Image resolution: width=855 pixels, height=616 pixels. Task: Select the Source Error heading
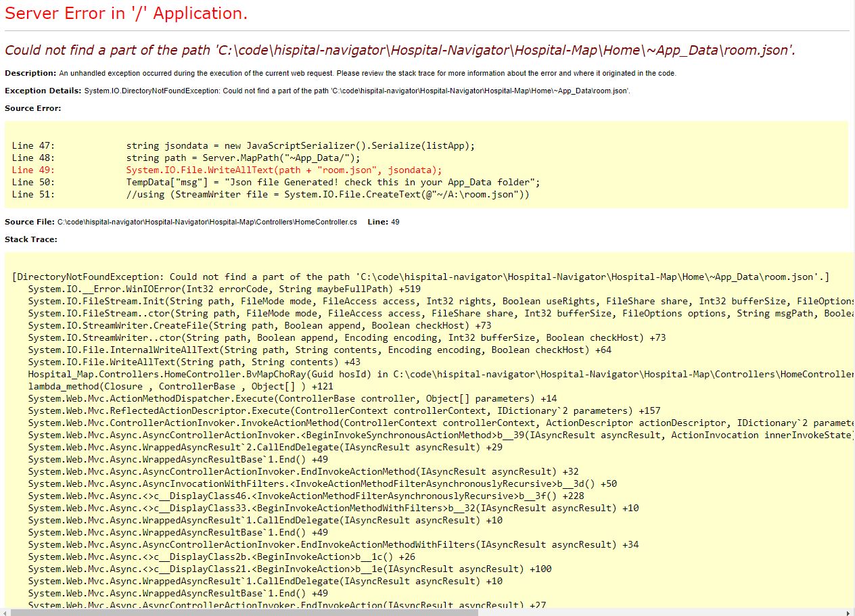coord(32,107)
